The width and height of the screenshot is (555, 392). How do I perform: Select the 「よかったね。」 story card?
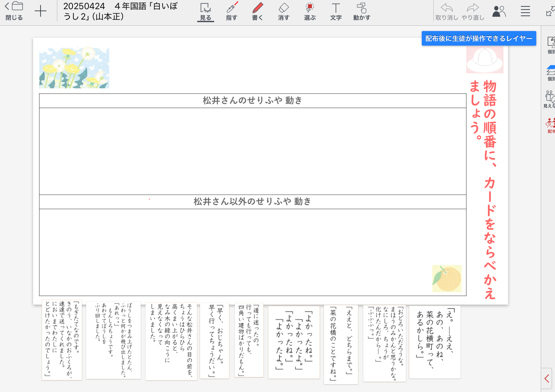[294, 342]
